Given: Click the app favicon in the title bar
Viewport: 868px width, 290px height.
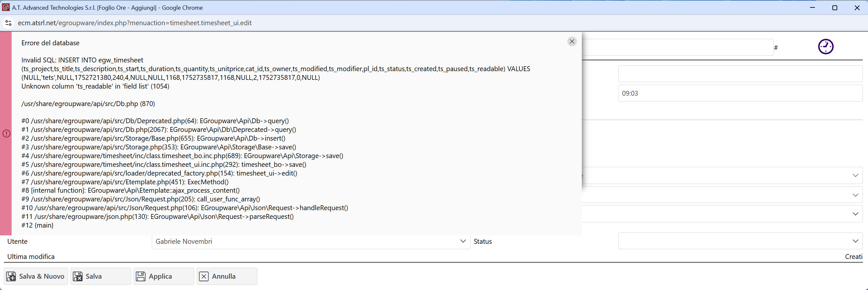Looking at the screenshot, I should [6, 7].
